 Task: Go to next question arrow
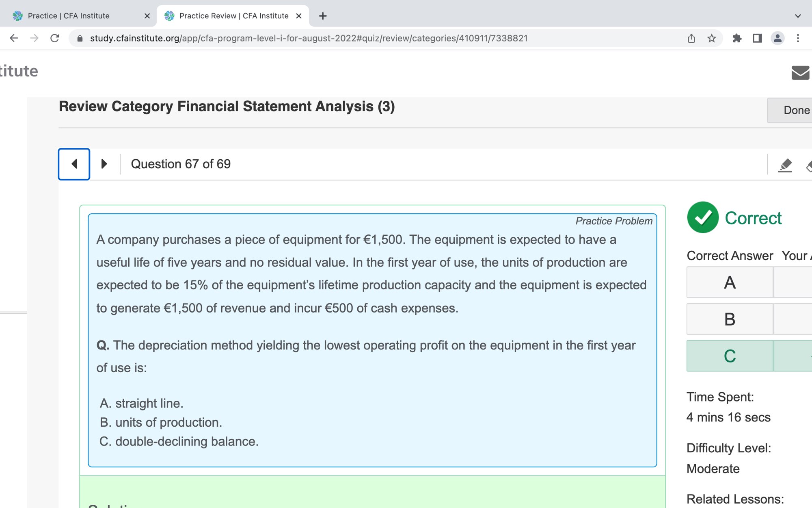click(104, 164)
